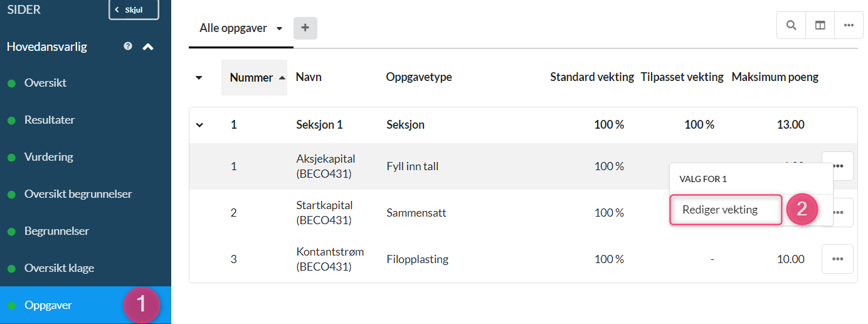Collapse the Hovedansvarlig sidebar section
Image resolution: width=868 pixels, height=324 pixels.
pos(148,46)
